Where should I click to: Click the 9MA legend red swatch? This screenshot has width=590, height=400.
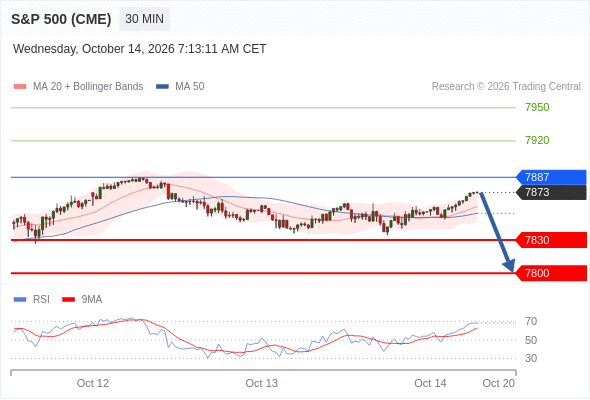tap(68, 300)
